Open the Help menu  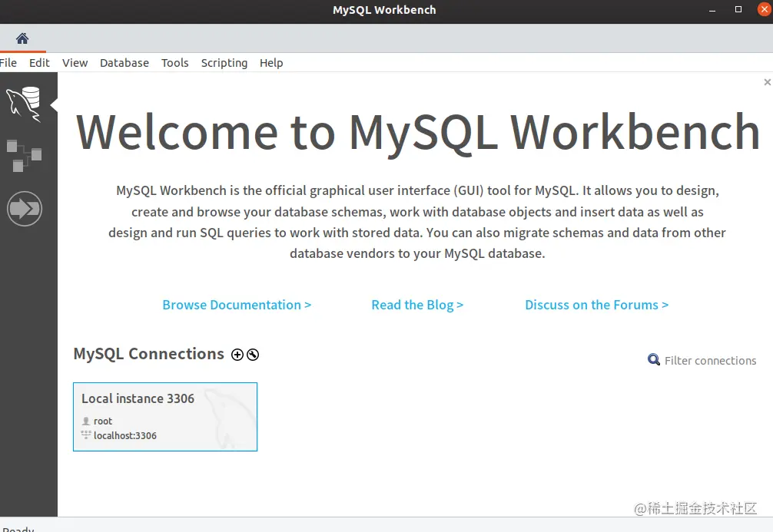point(271,63)
